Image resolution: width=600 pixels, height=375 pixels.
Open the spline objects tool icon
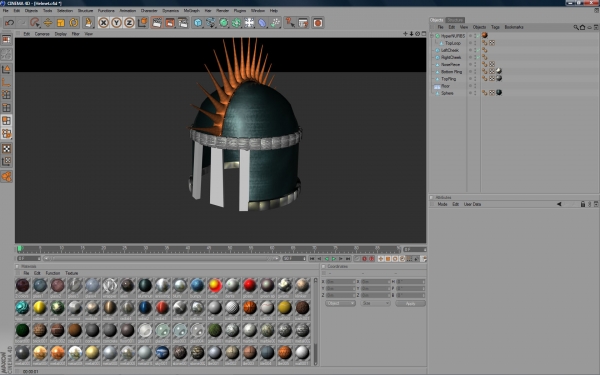pos(210,23)
